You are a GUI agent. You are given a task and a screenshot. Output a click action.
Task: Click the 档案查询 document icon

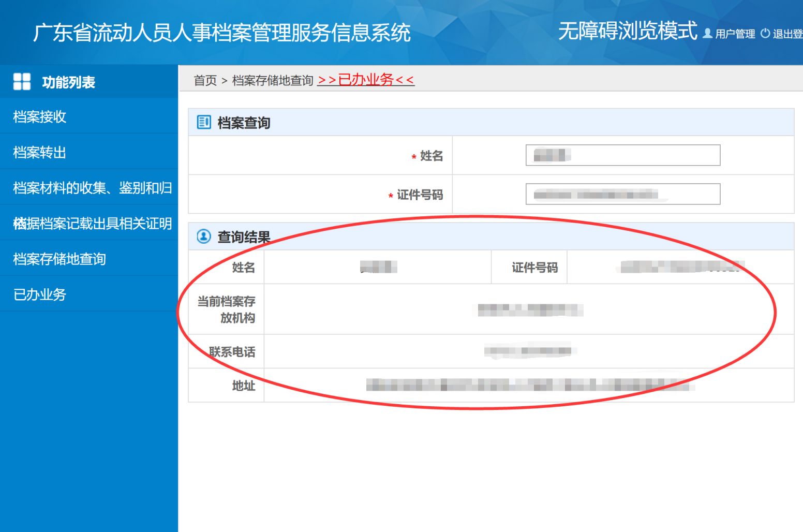(x=204, y=123)
